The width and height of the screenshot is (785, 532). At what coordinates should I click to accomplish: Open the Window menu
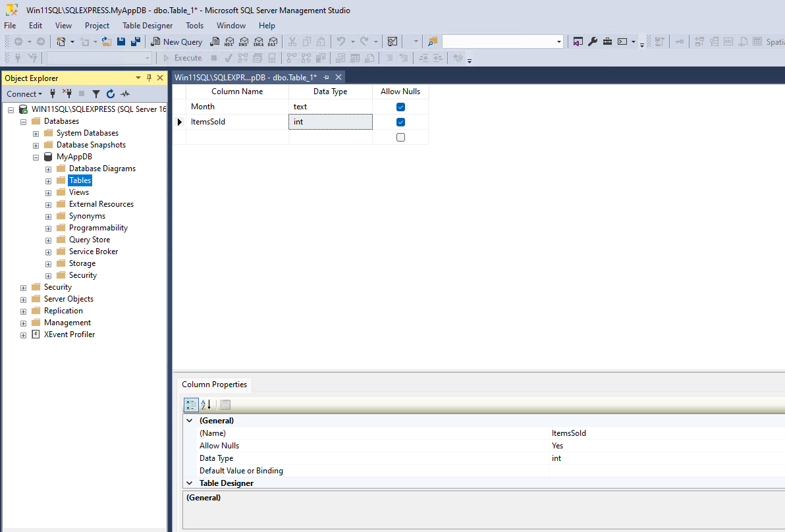230,26
